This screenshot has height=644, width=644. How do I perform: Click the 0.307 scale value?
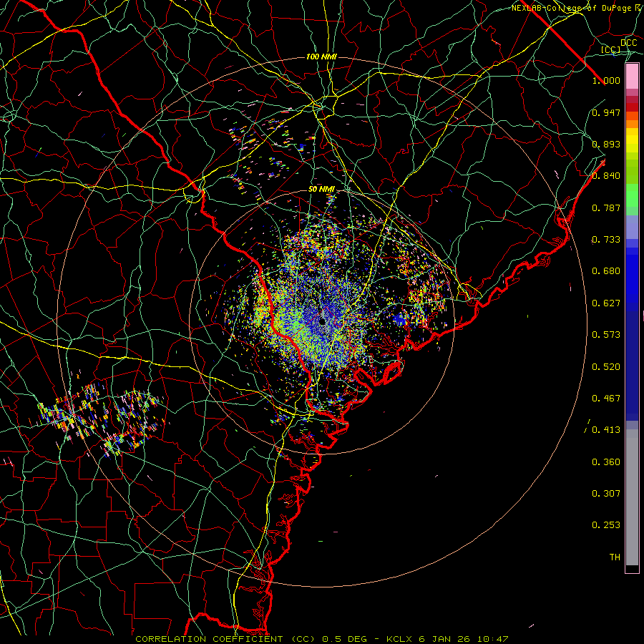click(x=606, y=494)
